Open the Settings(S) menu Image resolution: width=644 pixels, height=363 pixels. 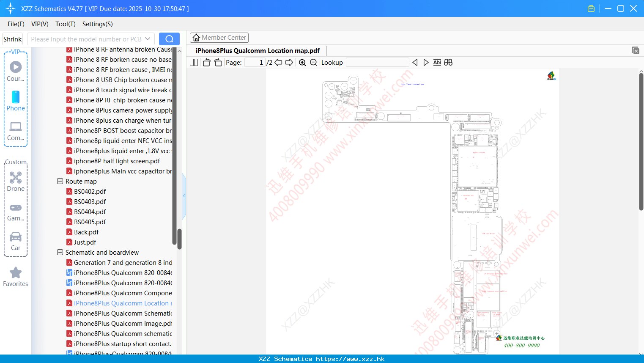(x=98, y=24)
